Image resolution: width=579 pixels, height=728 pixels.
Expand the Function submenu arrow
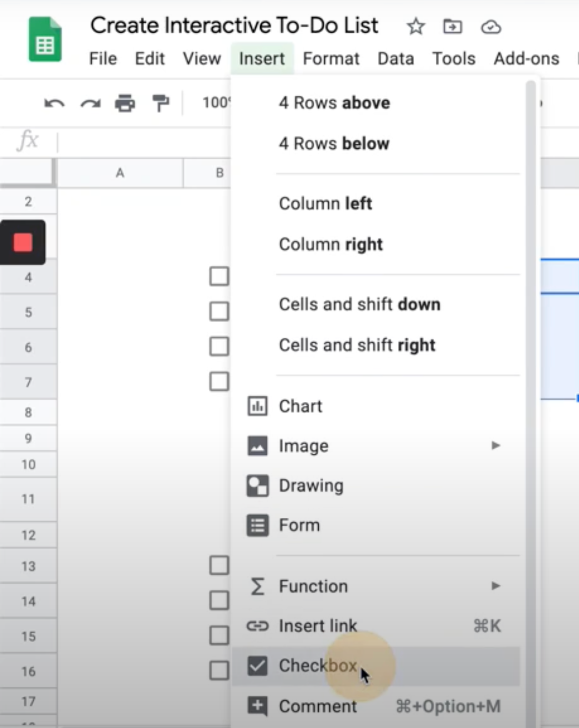[x=496, y=586]
